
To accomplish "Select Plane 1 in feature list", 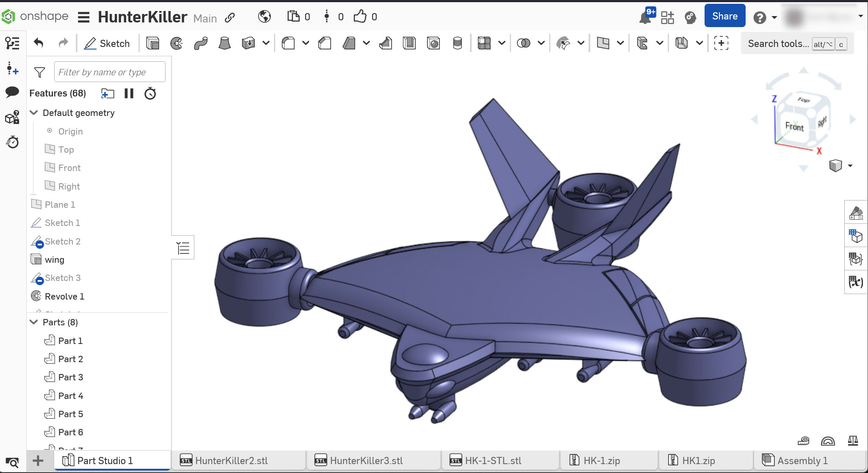I will [x=60, y=205].
